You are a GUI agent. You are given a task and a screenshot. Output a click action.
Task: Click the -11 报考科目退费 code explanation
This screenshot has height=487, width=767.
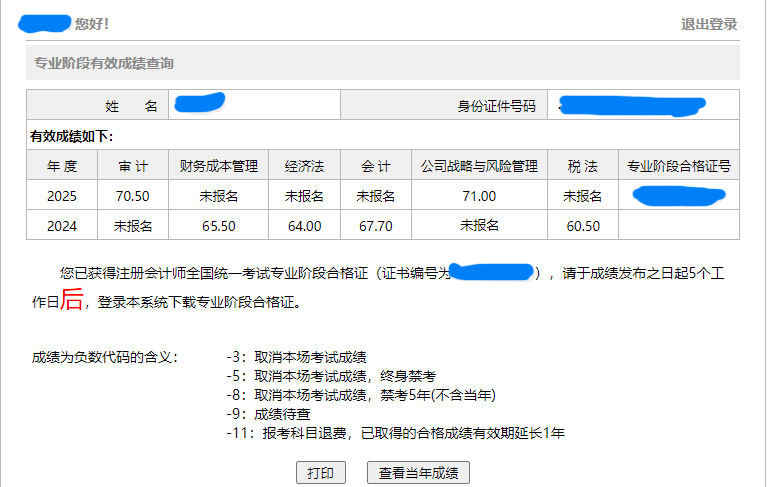(x=402, y=432)
